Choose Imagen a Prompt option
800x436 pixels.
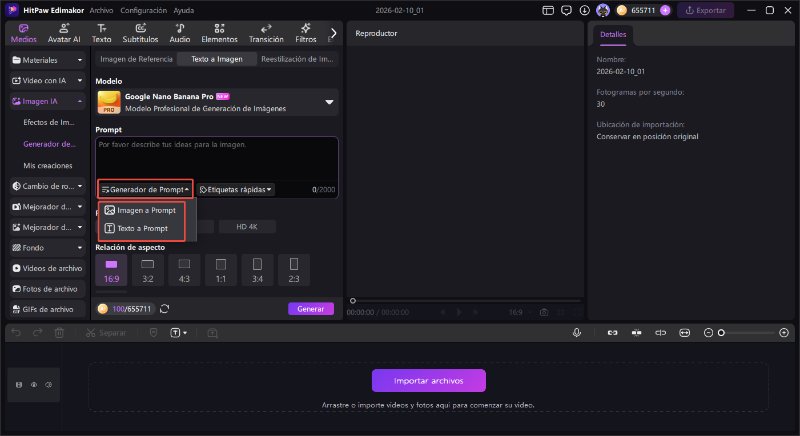141,210
